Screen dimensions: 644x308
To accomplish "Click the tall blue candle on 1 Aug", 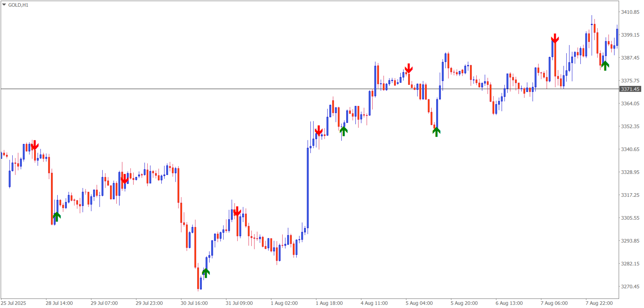I will click(x=308, y=188).
